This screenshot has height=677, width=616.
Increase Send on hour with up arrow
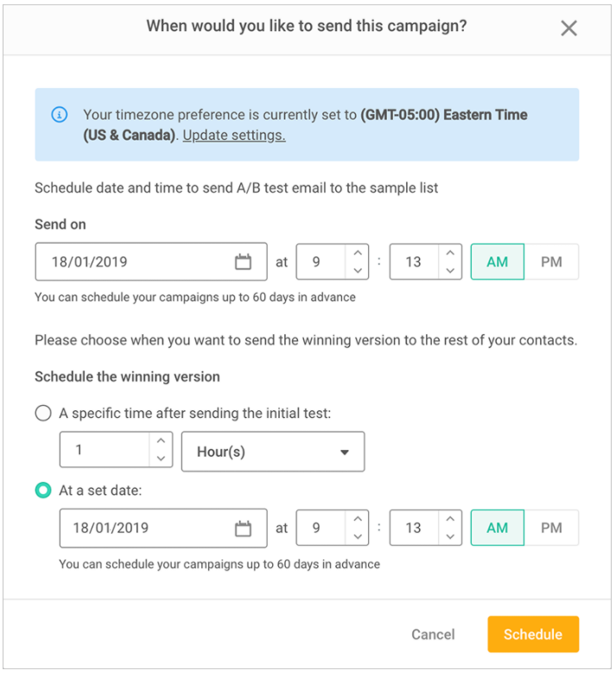[359, 253]
